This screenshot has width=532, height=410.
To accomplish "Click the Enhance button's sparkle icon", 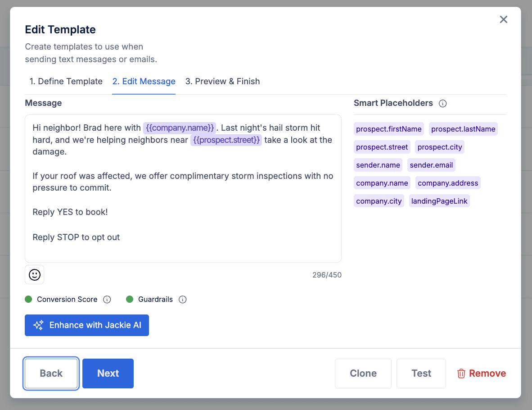I will [38, 325].
